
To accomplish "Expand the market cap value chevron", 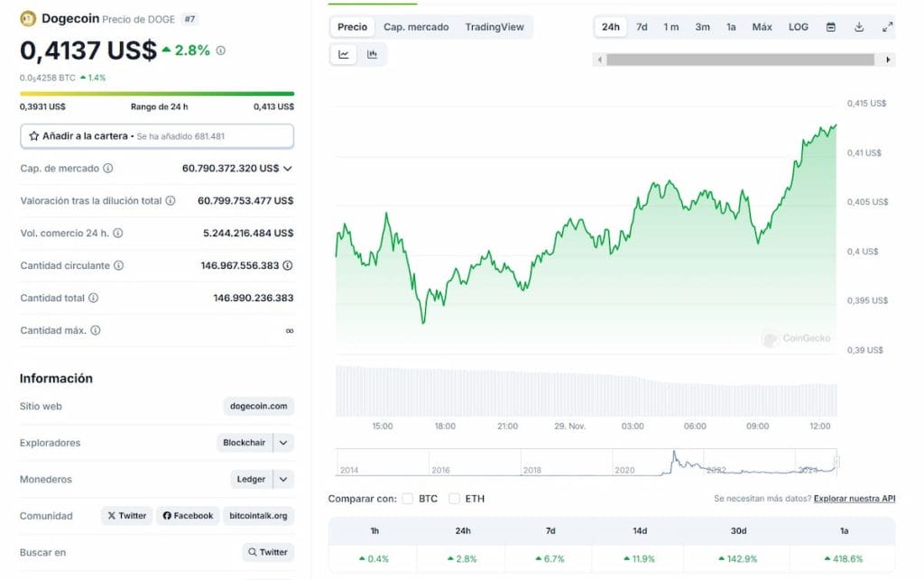I will click(x=288, y=169).
